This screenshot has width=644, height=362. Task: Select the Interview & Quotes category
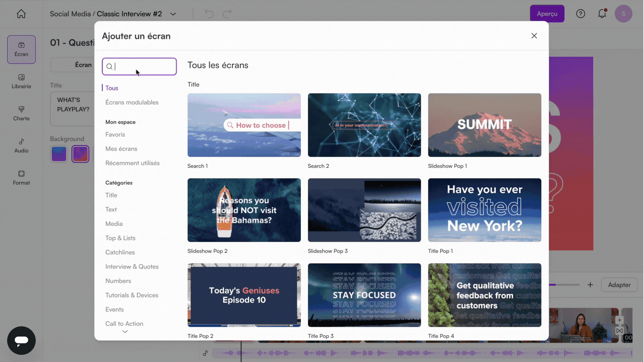(132, 266)
